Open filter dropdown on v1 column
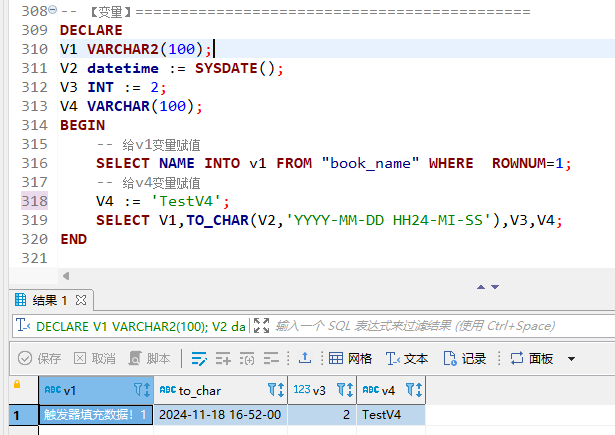The width and height of the screenshot is (615, 435). pos(141,390)
